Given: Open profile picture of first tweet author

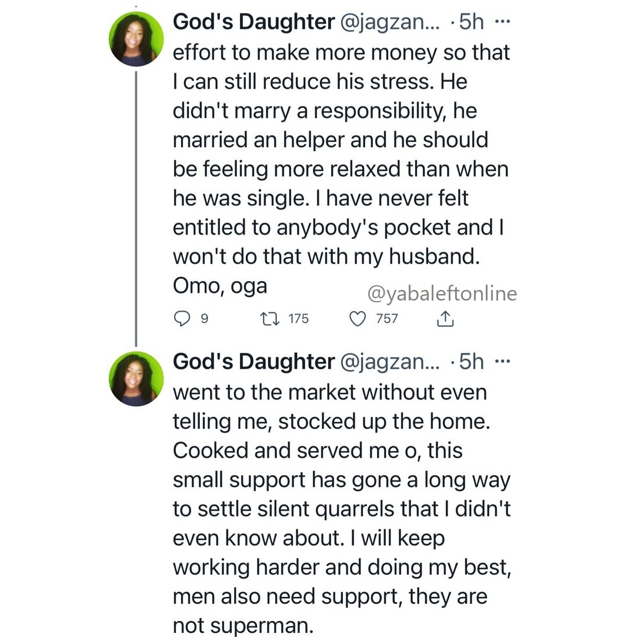Looking at the screenshot, I should [136, 39].
